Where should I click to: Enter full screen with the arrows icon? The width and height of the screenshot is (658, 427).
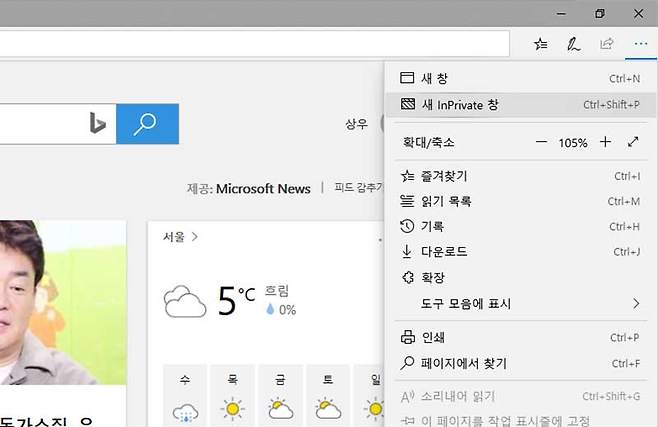tap(633, 142)
